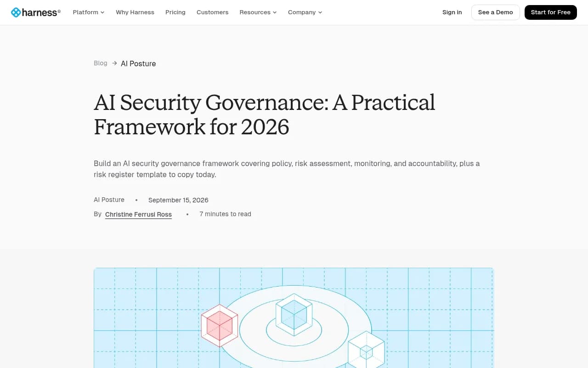This screenshot has height=368, width=588.
Task: Click the 7 minutes to read label
Action: pyautogui.click(x=225, y=214)
